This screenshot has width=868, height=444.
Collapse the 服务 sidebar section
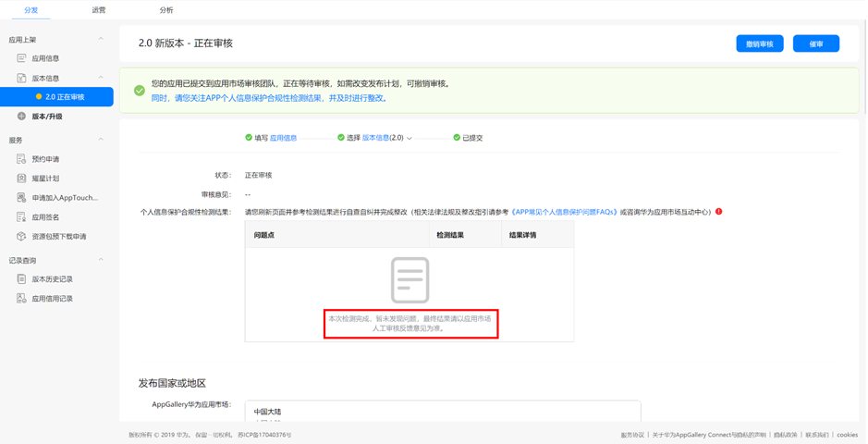click(x=101, y=140)
